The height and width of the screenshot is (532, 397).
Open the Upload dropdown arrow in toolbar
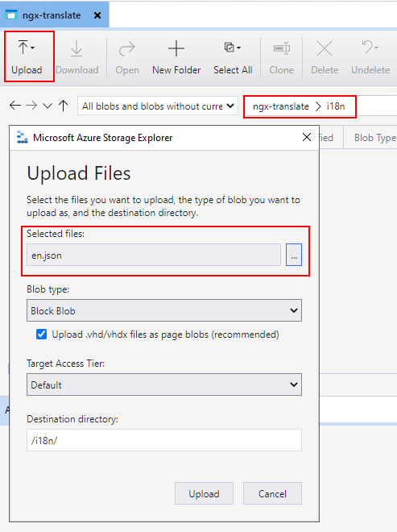click(x=32, y=48)
